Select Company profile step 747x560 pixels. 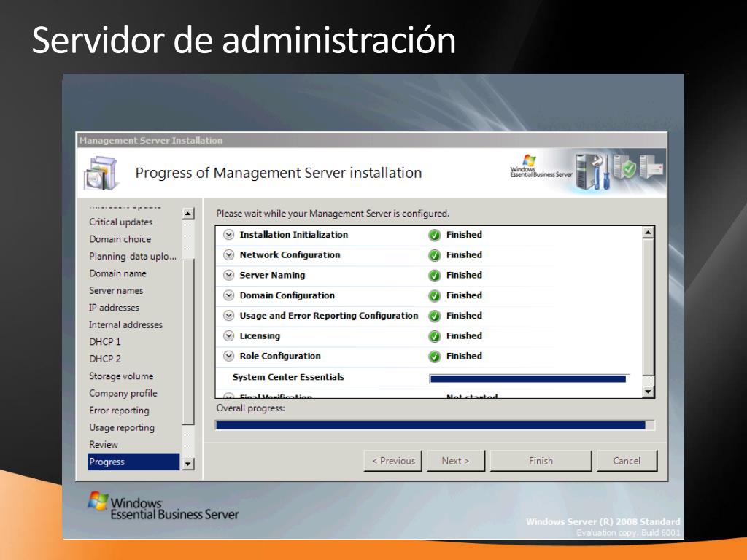click(x=123, y=393)
